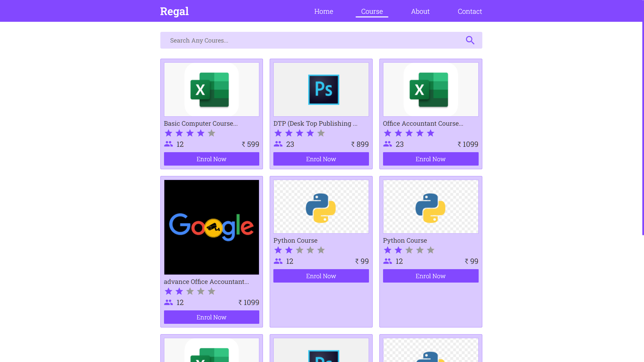Click the third star on advance Office Accountant

tap(190, 292)
